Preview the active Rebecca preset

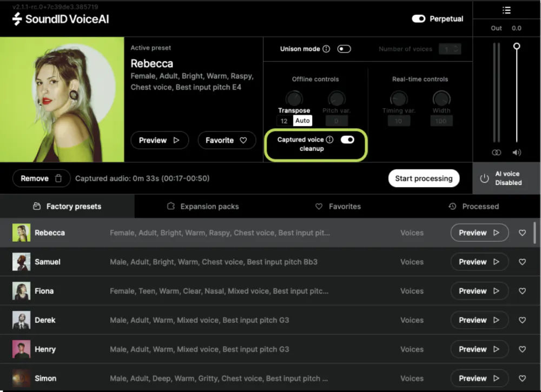(160, 141)
